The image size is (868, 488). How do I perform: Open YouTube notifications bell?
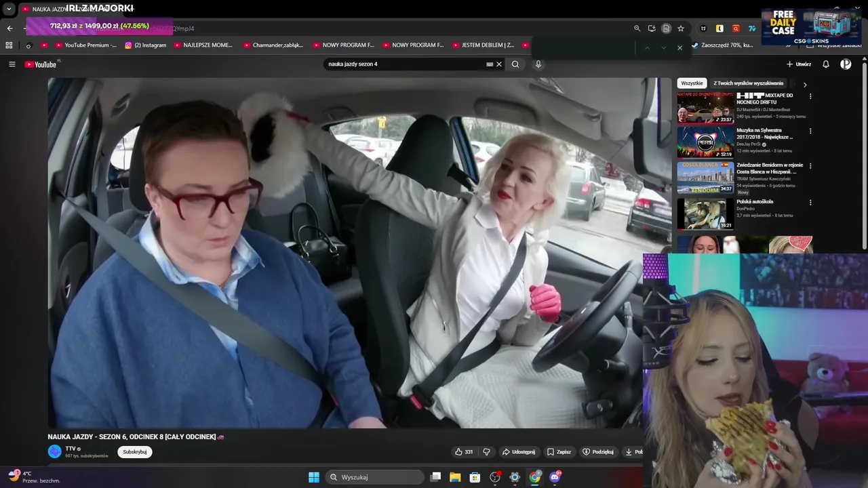(x=826, y=64)
